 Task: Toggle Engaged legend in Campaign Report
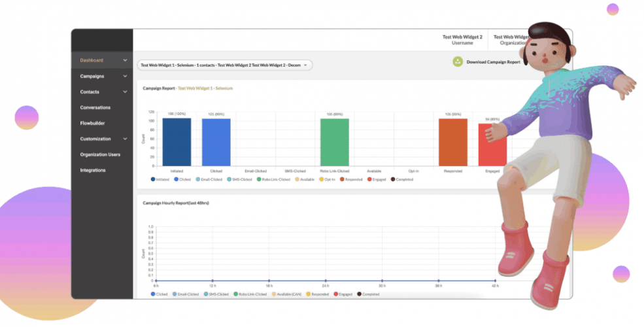pos(377,179)
